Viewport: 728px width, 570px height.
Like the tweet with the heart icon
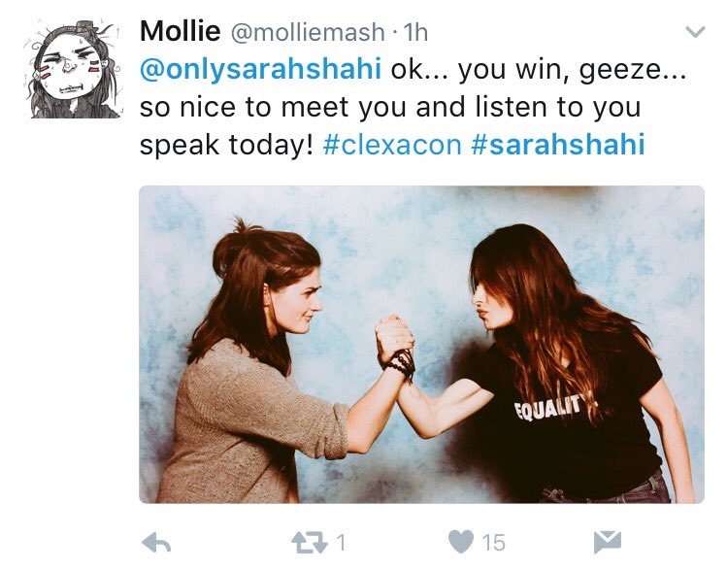pyautogui.click(x=461, y=542)
